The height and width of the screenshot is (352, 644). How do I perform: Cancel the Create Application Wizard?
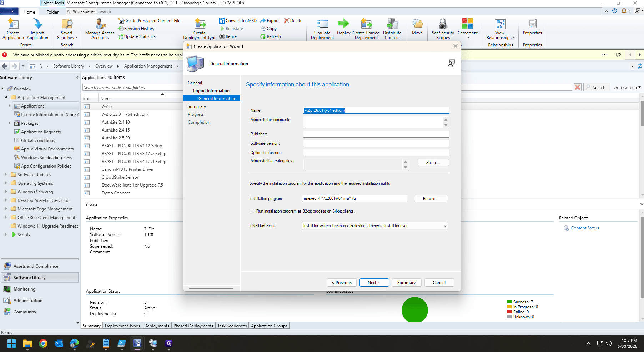coord(439,283)
